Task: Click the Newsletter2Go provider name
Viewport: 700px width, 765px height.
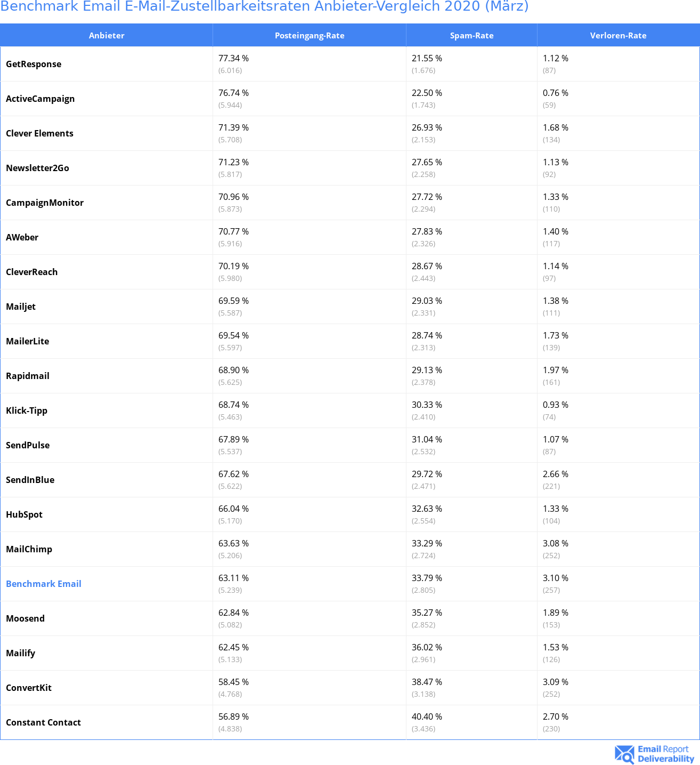Action: coord(37,168)
